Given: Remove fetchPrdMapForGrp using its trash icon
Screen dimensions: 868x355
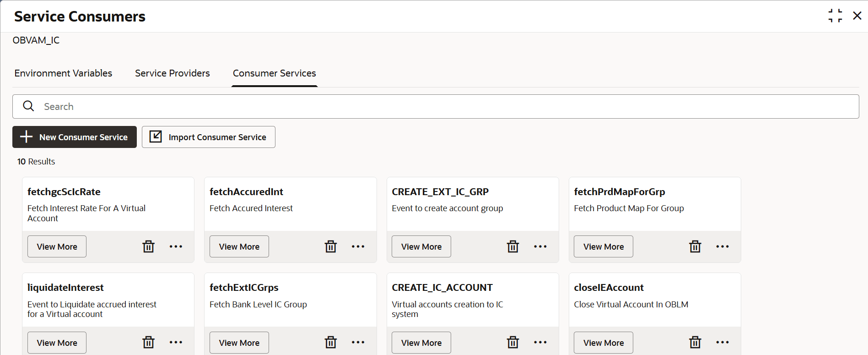Looking at the screenshot, I should pos(695,246).
